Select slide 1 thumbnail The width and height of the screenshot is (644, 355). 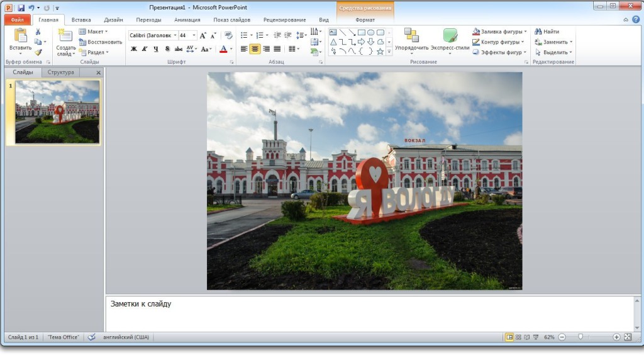[x=57, y=112]
